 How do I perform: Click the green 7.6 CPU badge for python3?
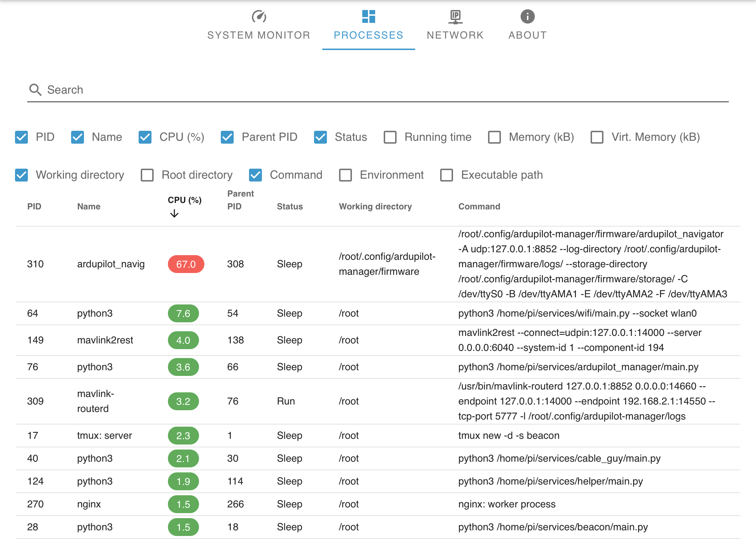tap(183, 313)
